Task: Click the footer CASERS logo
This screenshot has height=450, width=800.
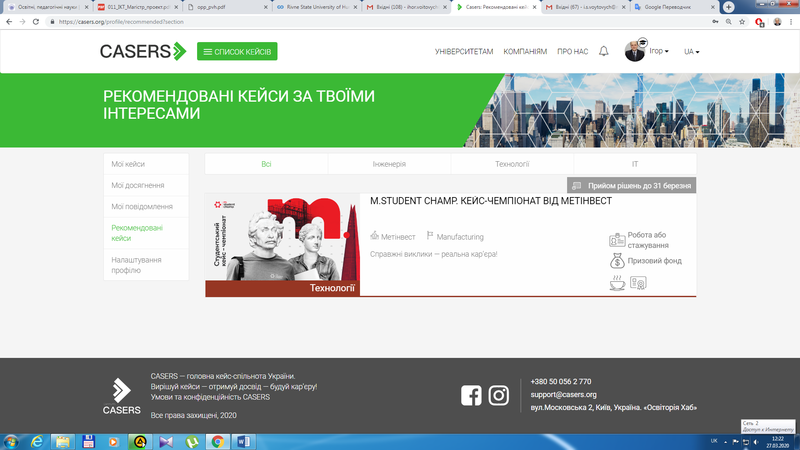Action: click(121, 396)
